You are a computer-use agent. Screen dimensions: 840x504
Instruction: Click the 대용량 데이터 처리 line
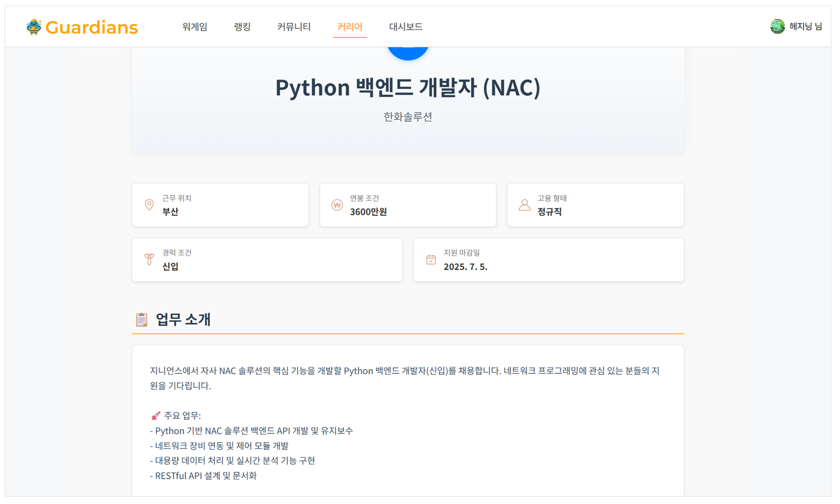tap(232, 461)
